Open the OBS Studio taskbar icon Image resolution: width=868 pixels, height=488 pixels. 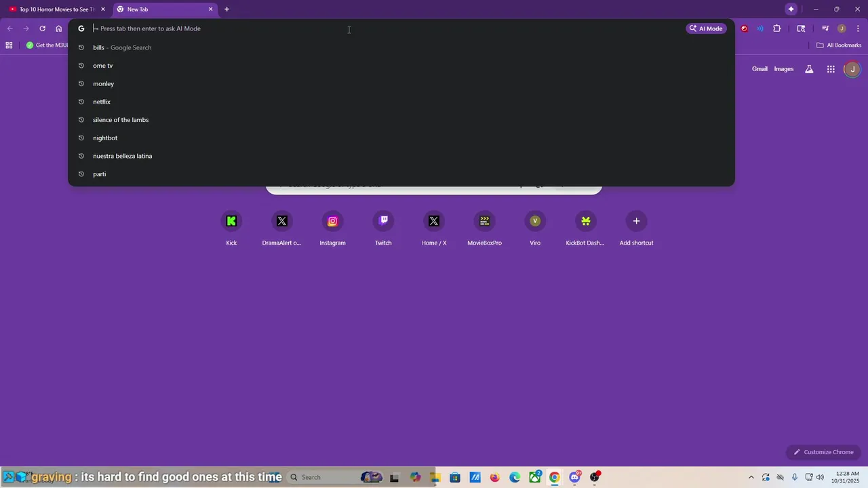pyautogui.click(x=595, y=477)
